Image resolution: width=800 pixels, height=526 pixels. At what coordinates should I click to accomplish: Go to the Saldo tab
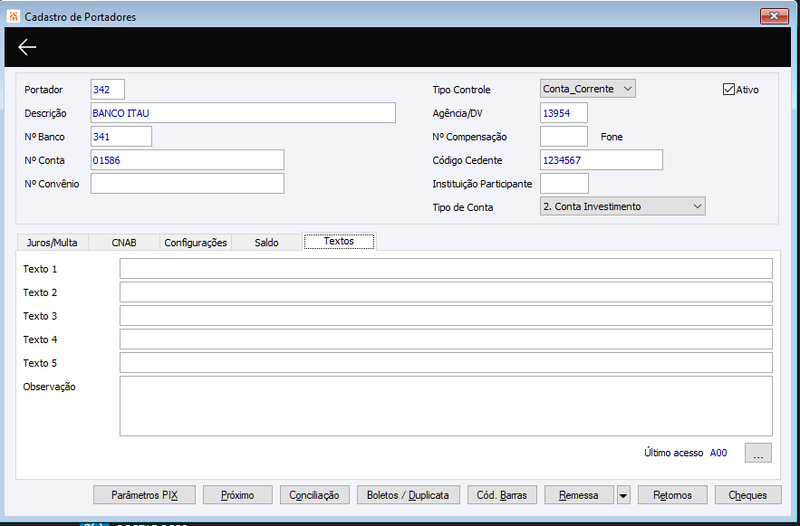(267, 243)
